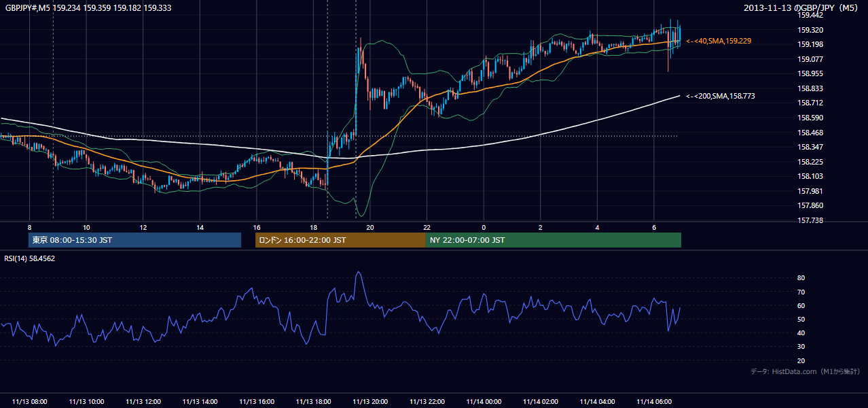Click the bottom time label 11/14 00:00

pos(484,402)
